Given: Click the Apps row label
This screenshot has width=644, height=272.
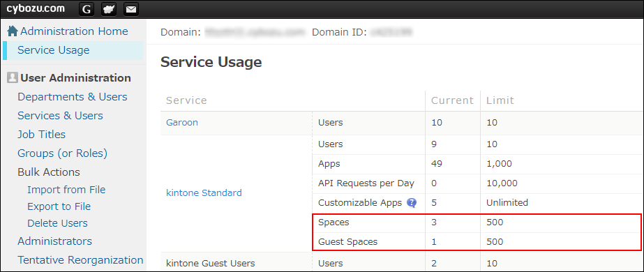Looking at the screenshot, I should pos(329,164).
